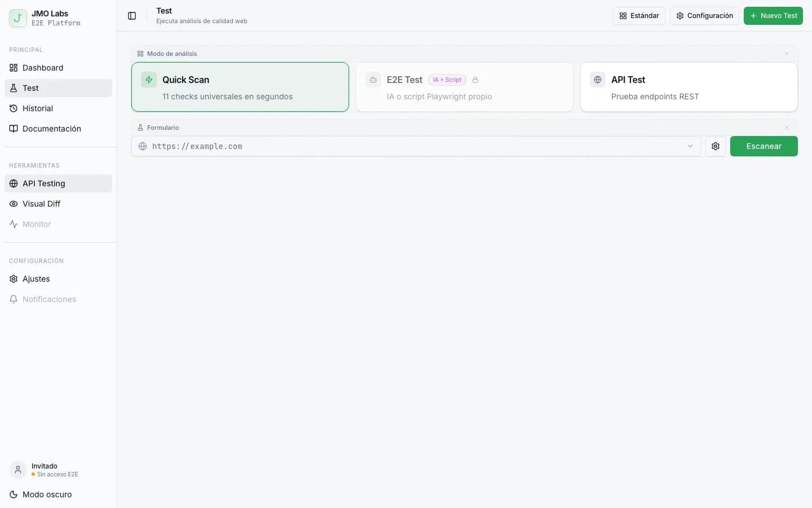Expand the URL history dropdown chevron

[x=690, y=146]
